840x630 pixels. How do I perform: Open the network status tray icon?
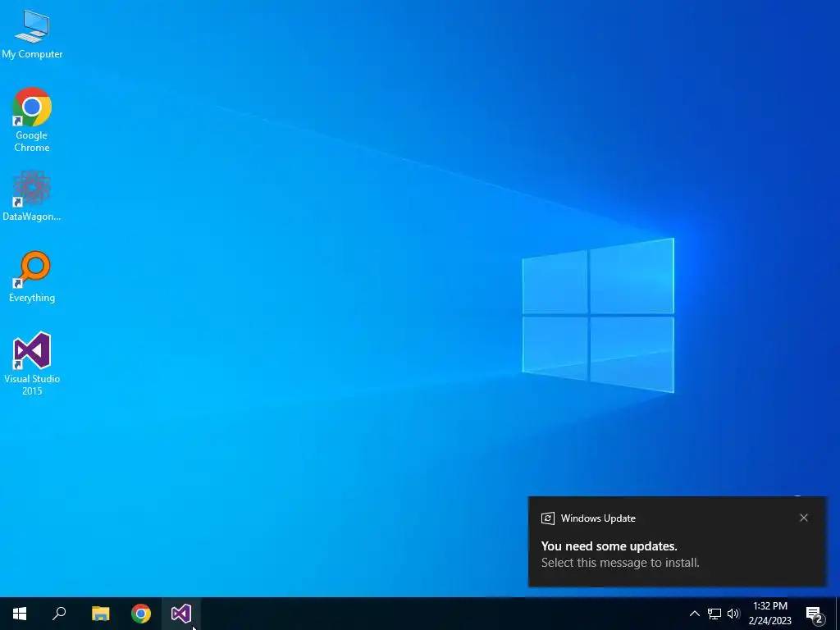coord(714,614)
